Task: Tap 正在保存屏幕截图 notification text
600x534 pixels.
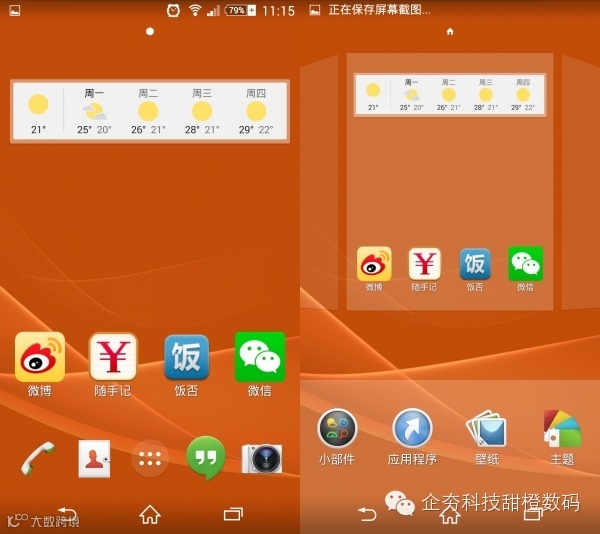Action: pyautogui.click(x=380, y=10)
